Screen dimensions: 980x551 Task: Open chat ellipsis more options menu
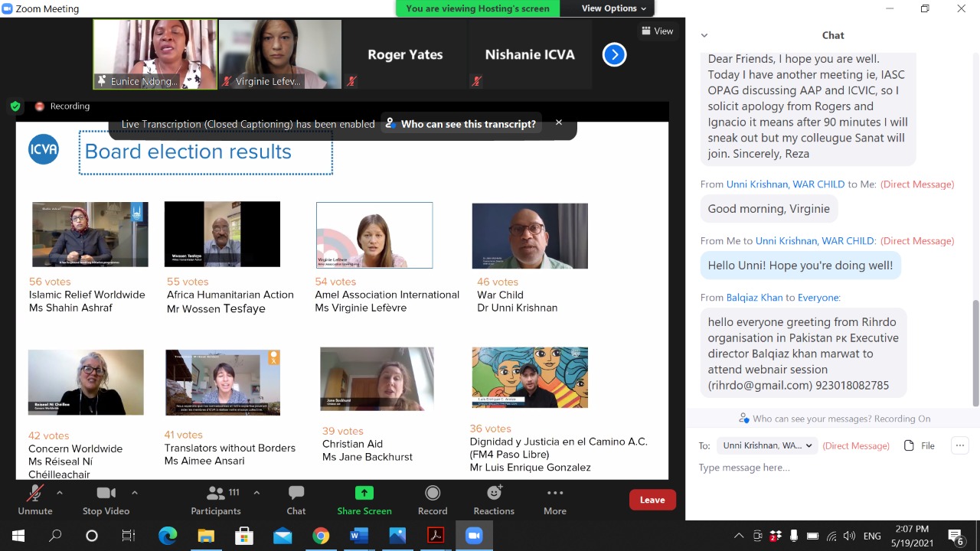point(959,445)
